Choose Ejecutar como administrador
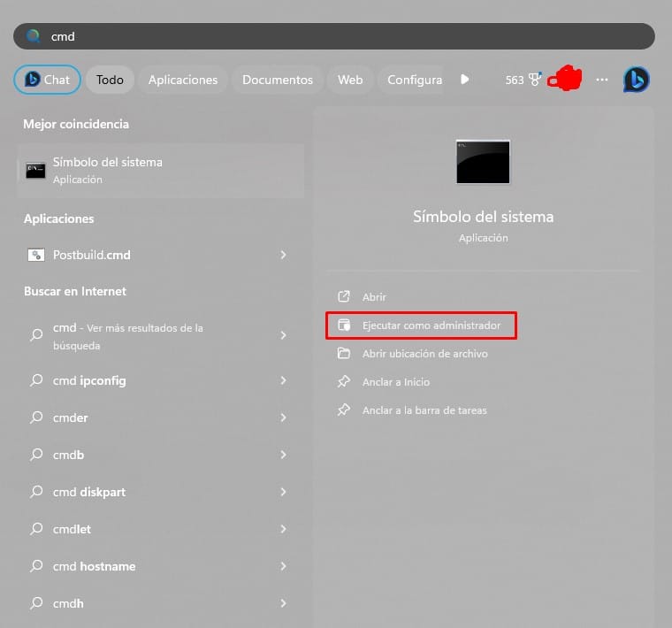This screenshot has width=672, height=628. click(421, 325)
